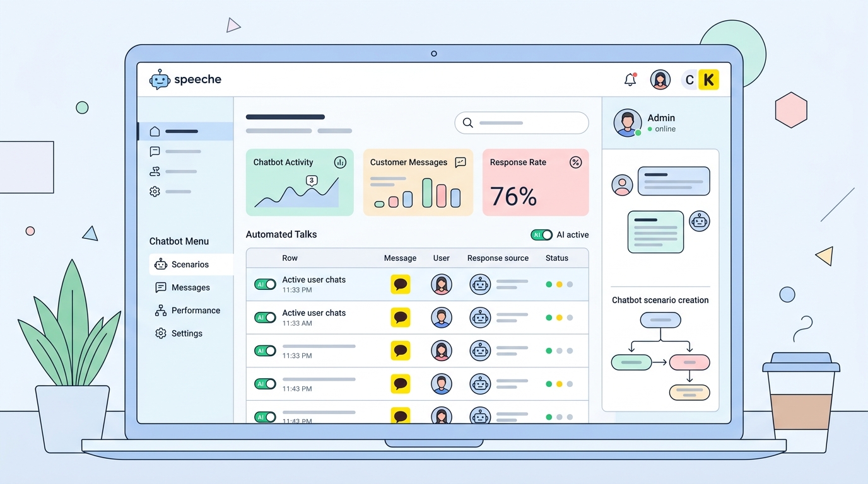Viewport: 868px width, 484px height.
Task: Click the Response Rate percent icon
Action: 575,162
